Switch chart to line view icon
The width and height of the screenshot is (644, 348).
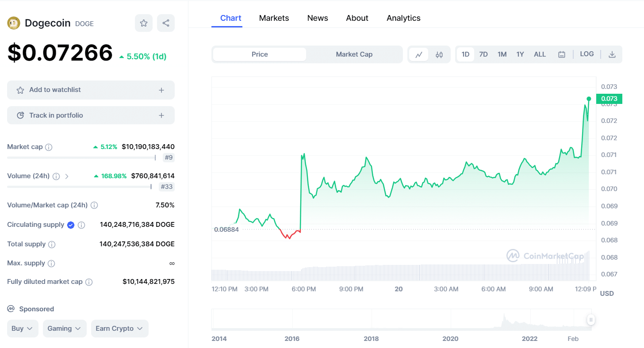(x=419, y=54)
